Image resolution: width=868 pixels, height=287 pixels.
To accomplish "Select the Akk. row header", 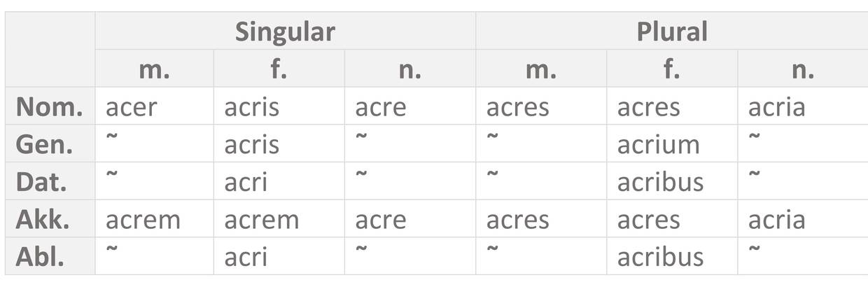I will coord(43,220).
